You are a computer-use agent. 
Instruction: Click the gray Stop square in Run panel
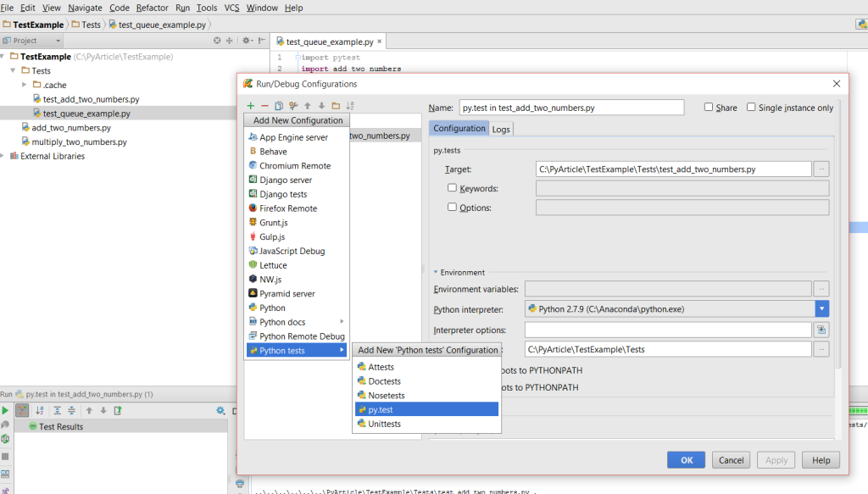[x=5, y=457]
